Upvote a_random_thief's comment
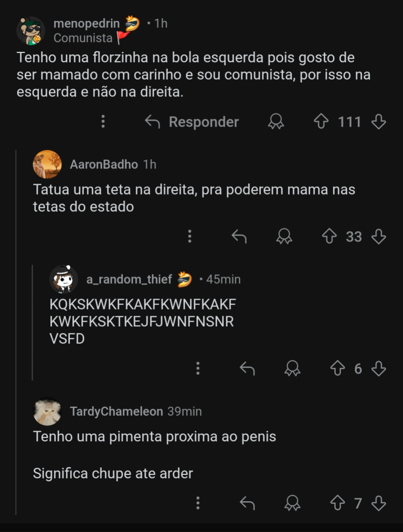 [337, 369]
